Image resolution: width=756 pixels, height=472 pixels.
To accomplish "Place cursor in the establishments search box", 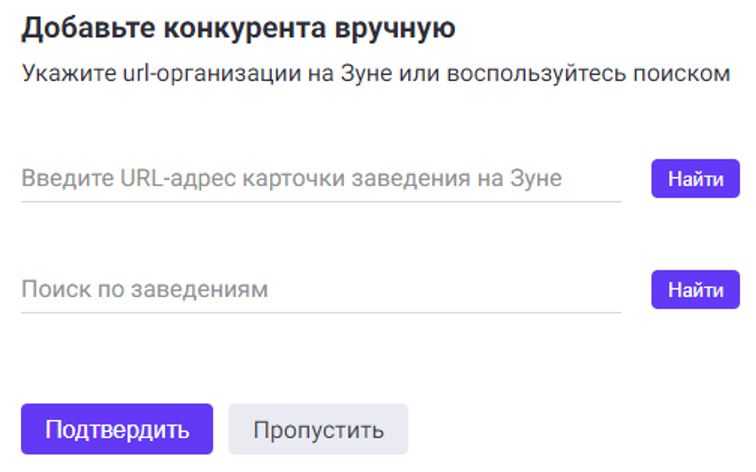I will tap(320, 290).
